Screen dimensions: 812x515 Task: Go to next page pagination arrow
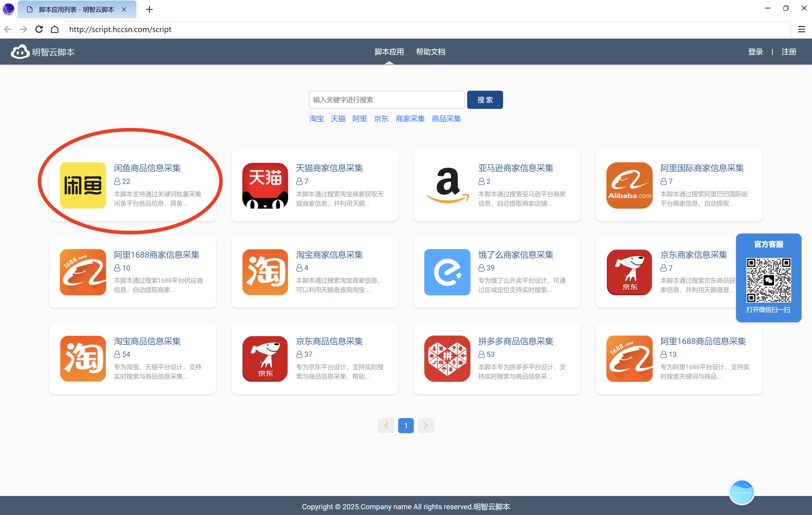tap(426, 426)
